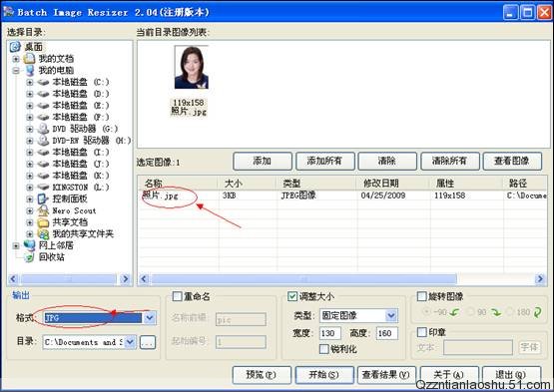The height and width of the screenshot is (392, 554).
Task: Uncheck the 调整大小 resize checkbox
Action: click(292, 296)
